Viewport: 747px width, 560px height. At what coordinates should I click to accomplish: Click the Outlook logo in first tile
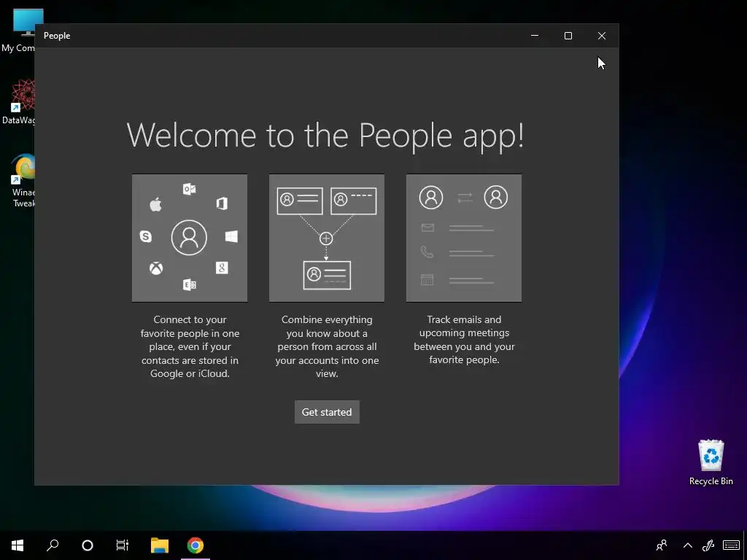pos(189,189)
